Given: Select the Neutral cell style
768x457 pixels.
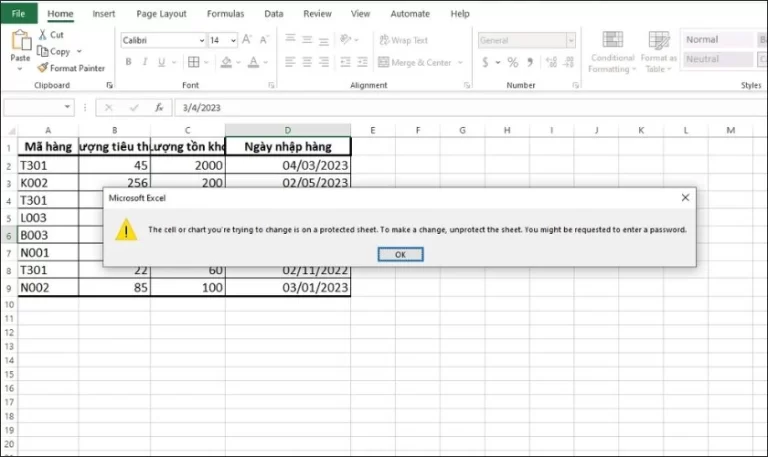Looking at the screenshot, I should coord(718,59).
